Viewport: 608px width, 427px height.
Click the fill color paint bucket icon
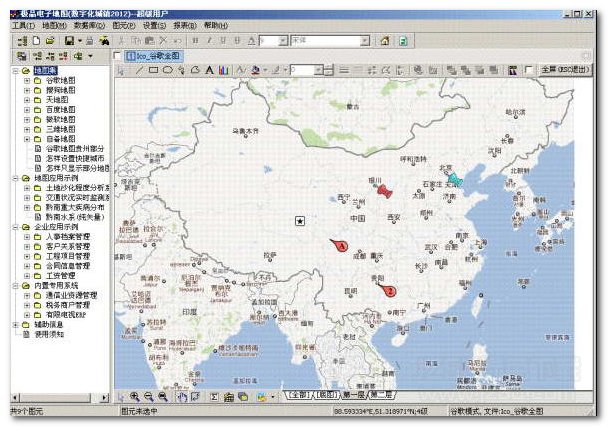click(255, 70)
